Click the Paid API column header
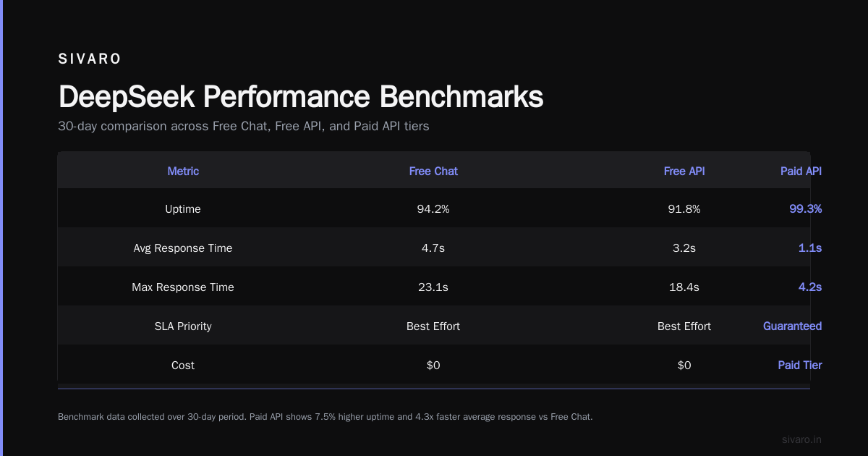 pos(801,172)
